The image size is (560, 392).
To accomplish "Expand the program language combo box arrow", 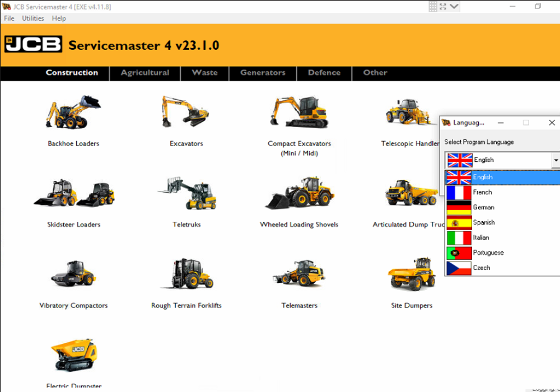I will click(555, 160).
